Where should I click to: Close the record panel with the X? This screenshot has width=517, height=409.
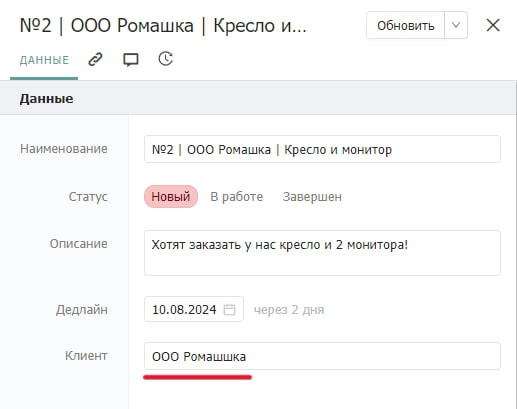tap(493, 25)
